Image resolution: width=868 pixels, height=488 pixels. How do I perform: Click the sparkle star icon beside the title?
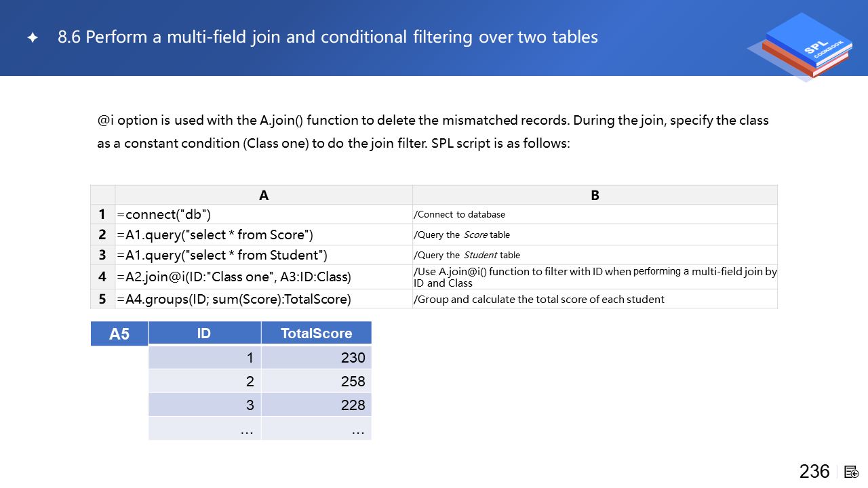coord(33,38)
